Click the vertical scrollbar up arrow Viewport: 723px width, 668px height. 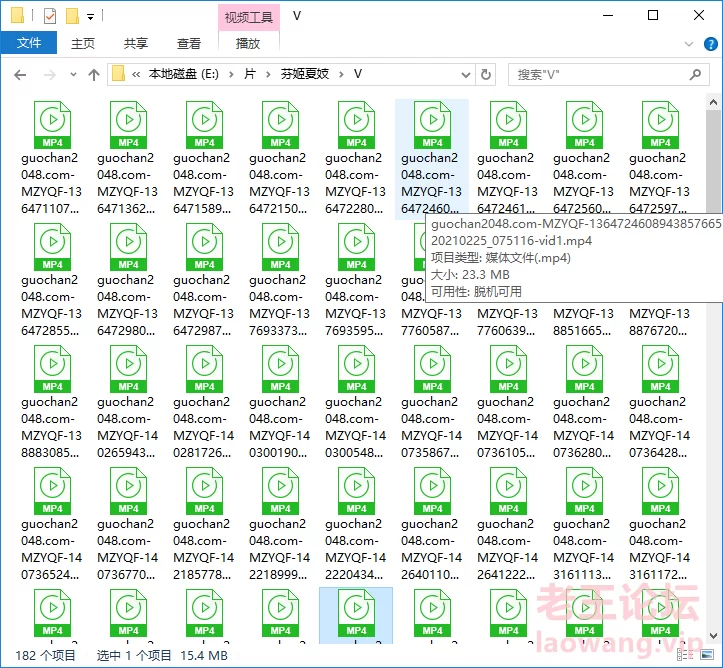(713, 102)
